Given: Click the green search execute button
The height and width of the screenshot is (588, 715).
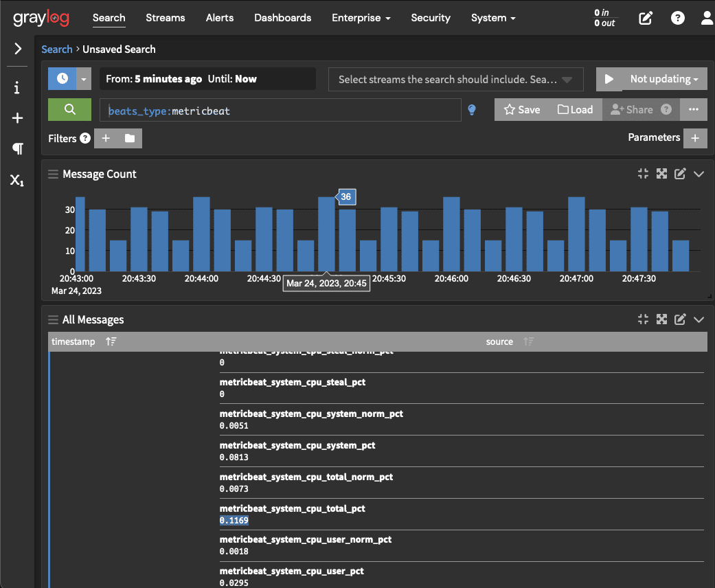Looking at the screenshot, I should pyautogui.click(x=69, y=110).
